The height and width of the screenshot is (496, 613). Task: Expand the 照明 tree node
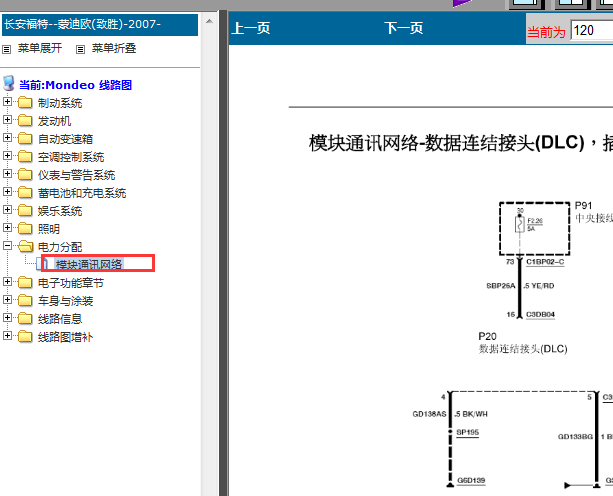click(x=7, y=227)
